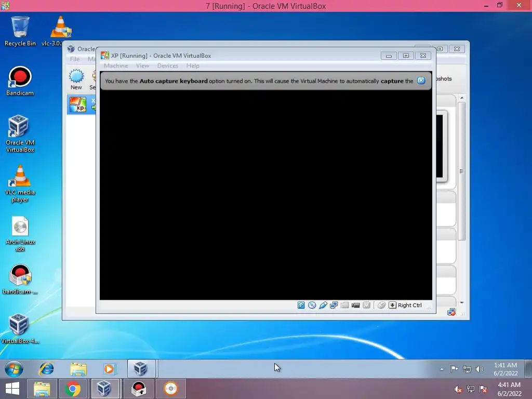
Task: Click Action Center flag in guest tray
Action: click(x=454, y=369)
